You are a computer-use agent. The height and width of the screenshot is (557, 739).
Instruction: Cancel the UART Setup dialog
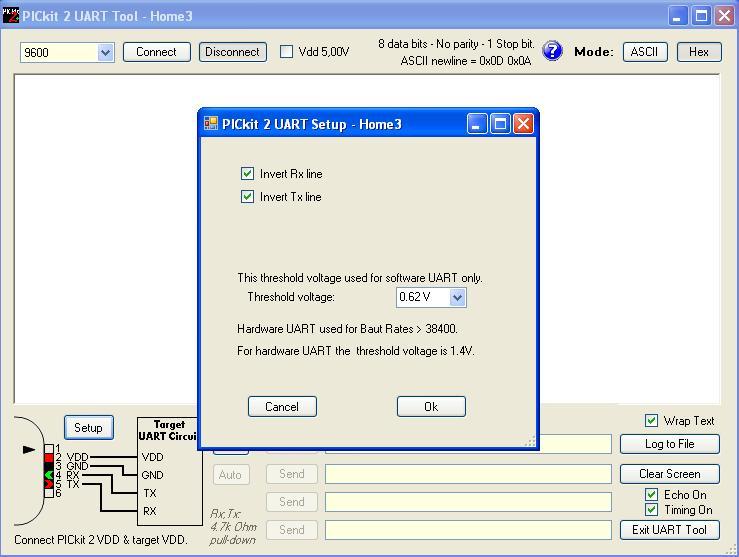coord(282,407)
